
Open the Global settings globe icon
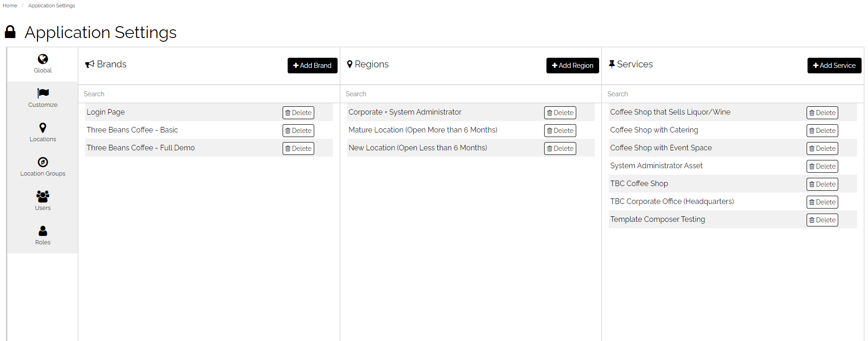[43, 59]
